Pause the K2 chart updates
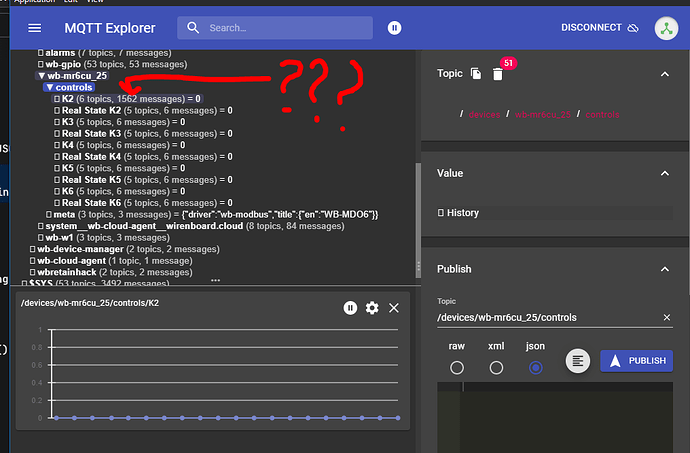This screenshot has height=453, width=690. (350, 308)
